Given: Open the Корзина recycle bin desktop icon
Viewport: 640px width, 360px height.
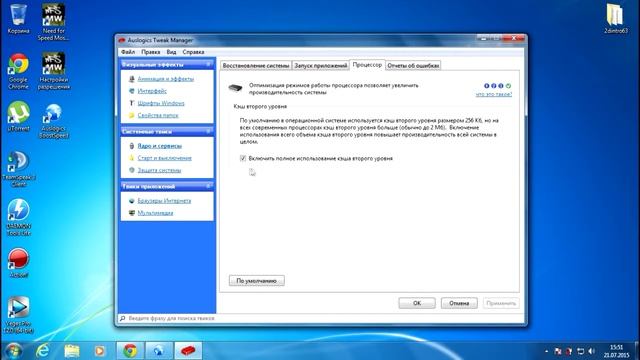Looking at the screenshot, I should (18, 18).
